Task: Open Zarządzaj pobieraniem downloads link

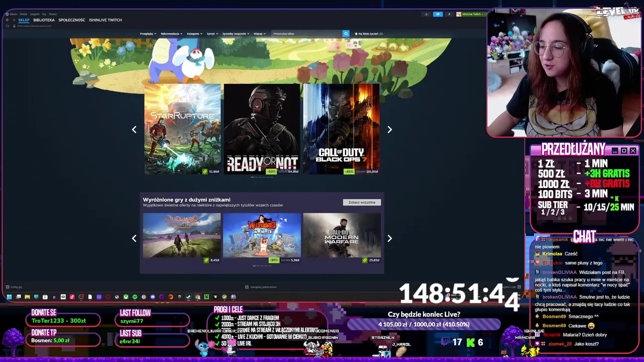Action: coord(261,287)
